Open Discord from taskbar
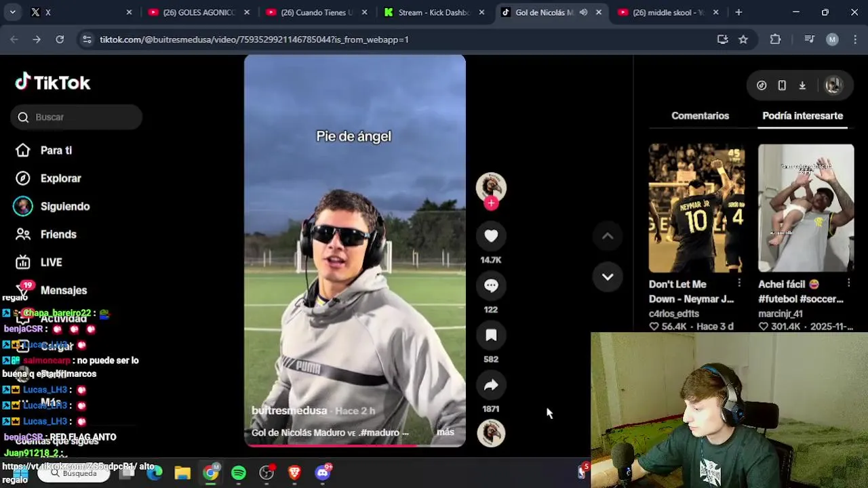The width and height of the screenshot is (868, 488). (x=323, y=472)
